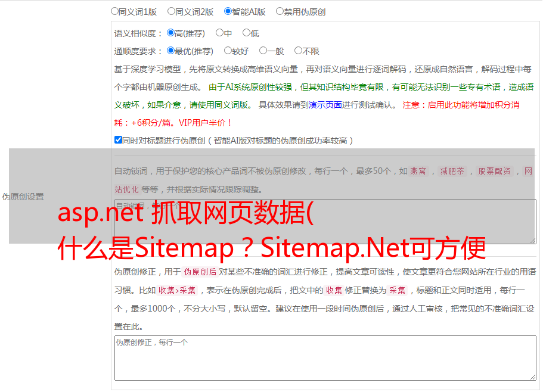
Task: Set 通顺度要求 to 不限
Action: (x=298, y=51)
